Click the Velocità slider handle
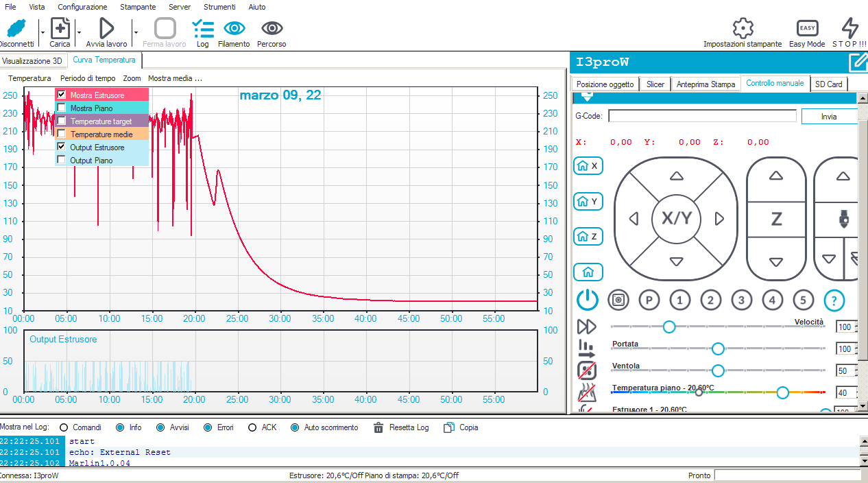This screenshot has width=868, height=483. (x=669, y=327)
